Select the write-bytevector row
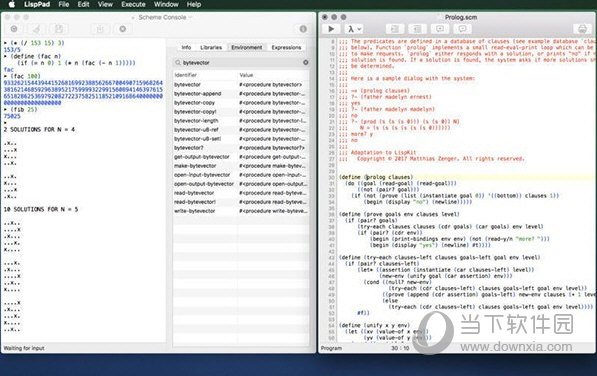Viewport: 597px width, 376px height. 241,211
